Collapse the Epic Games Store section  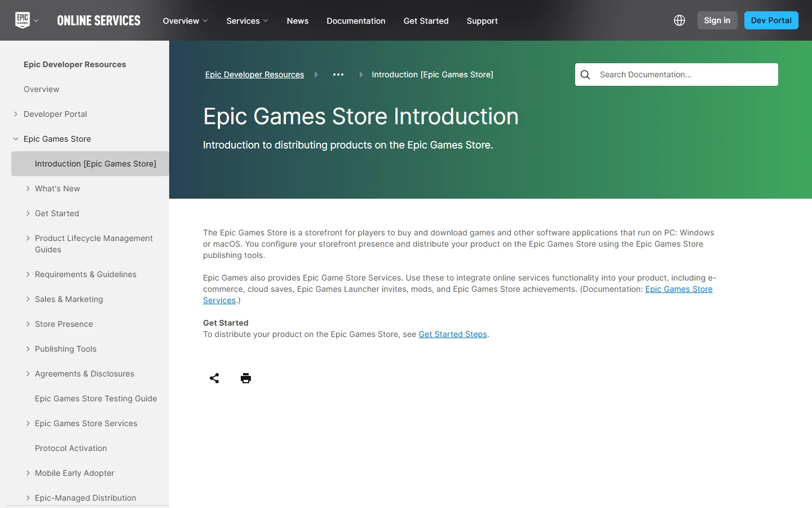pyautogui.click(x=16, y=139)
